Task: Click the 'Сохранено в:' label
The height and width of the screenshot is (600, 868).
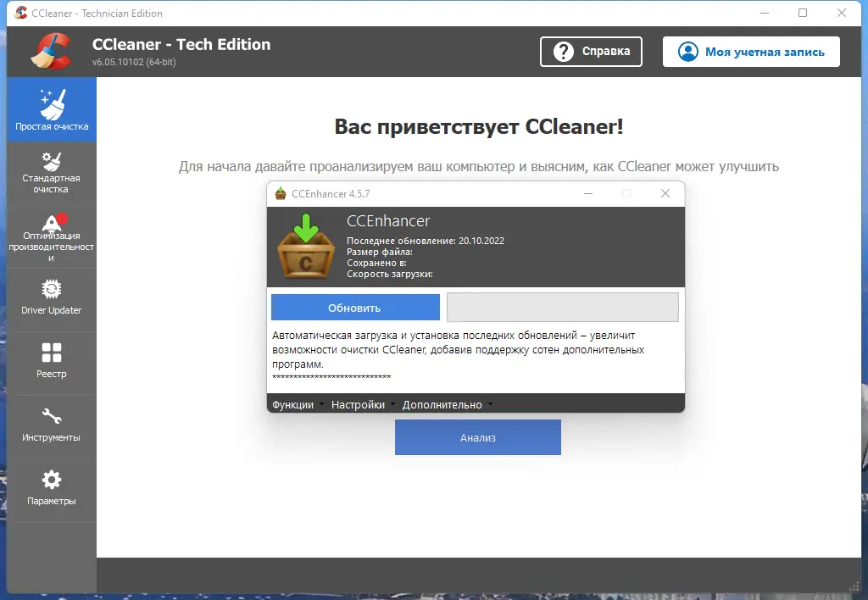Action: point(376,263)
